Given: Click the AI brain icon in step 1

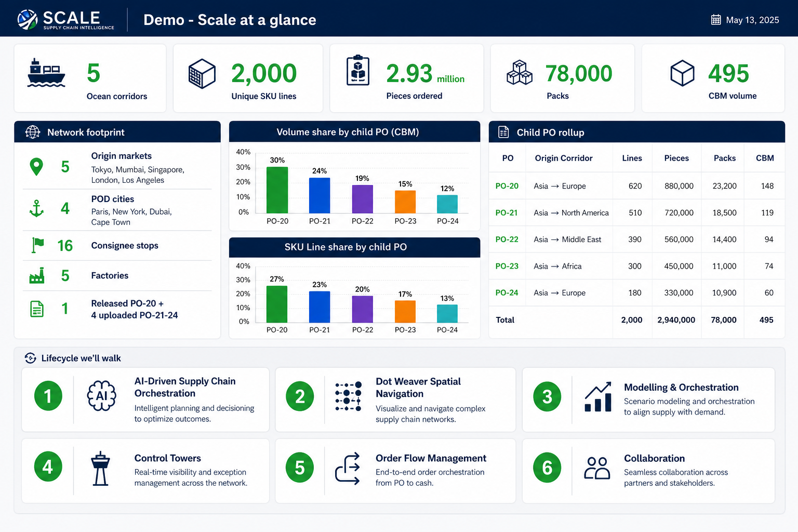Looking at the screenshot, I should (x=101, y=396).
